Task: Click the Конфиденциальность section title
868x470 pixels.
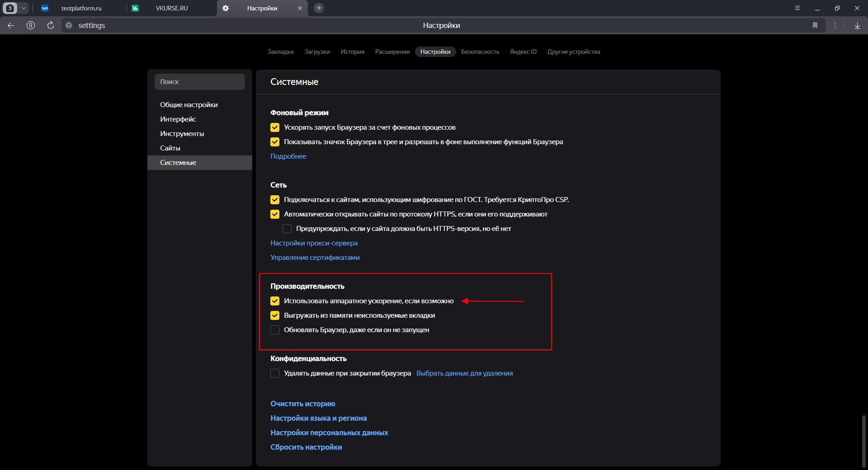Action: [308, 358]
